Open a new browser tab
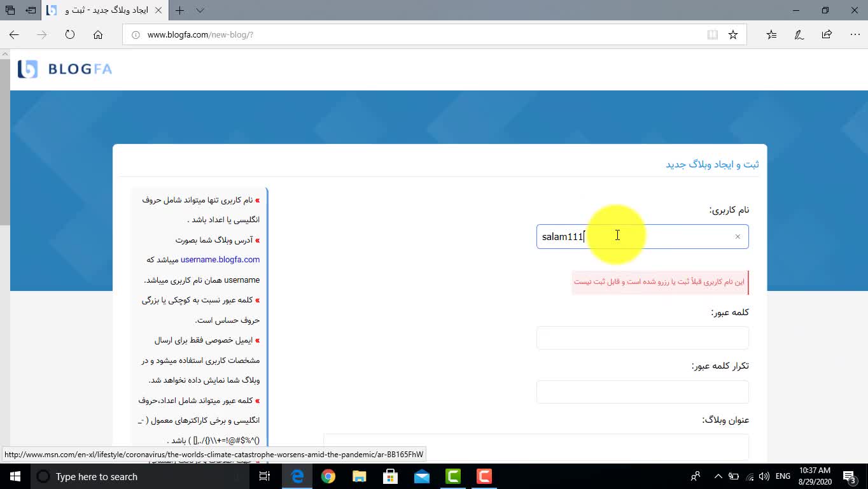868x489 pixels. point(180,10)
